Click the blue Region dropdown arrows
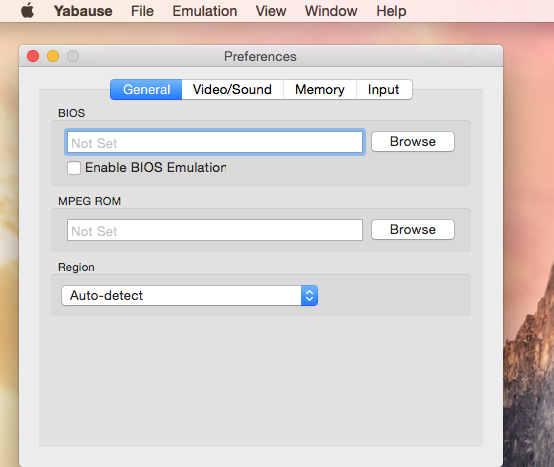This screenshot has width=554, height=467. 310,296
